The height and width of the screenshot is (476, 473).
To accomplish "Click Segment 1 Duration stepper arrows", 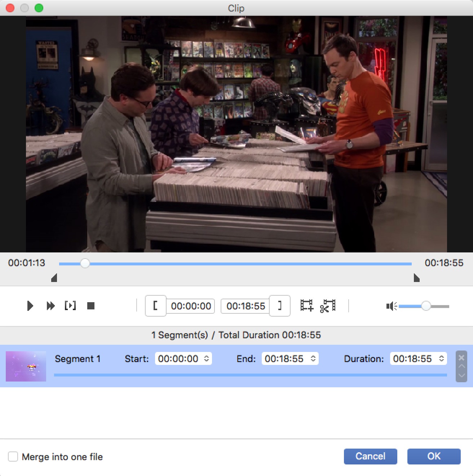I will click(x=442, y=358).
